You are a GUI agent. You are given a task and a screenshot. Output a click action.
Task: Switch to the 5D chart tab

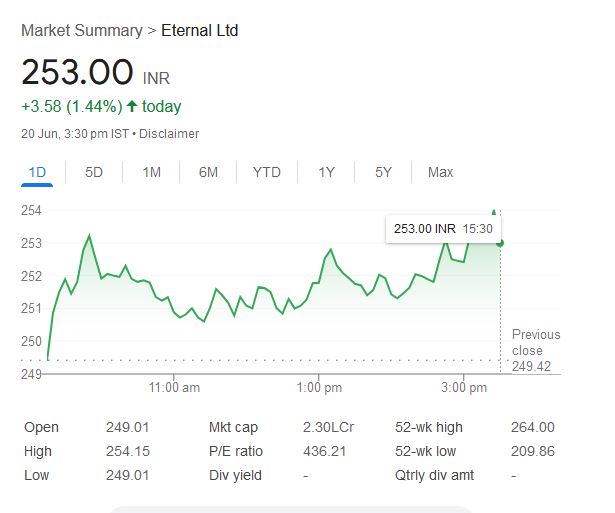pyautogui.click(x=94, y=172)
